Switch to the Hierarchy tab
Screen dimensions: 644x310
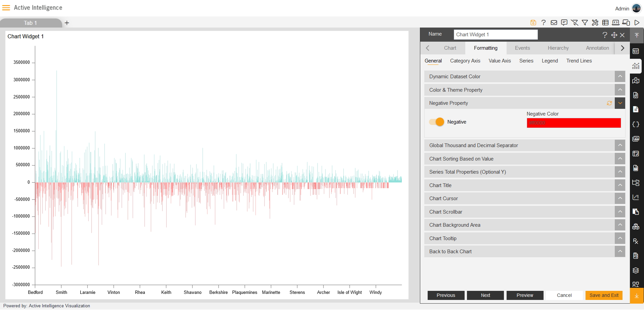[x=558, y=48]
